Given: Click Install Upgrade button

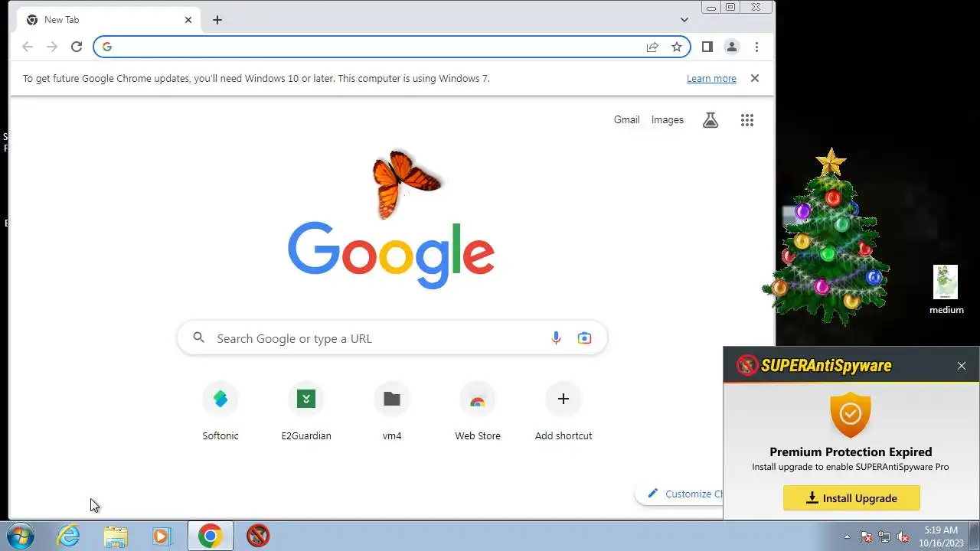Looking at the screenshot, I should coord(851,498).
